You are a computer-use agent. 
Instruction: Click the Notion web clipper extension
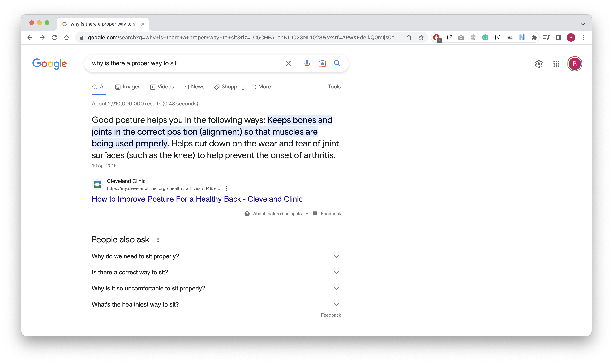click(x=497, y=38)
